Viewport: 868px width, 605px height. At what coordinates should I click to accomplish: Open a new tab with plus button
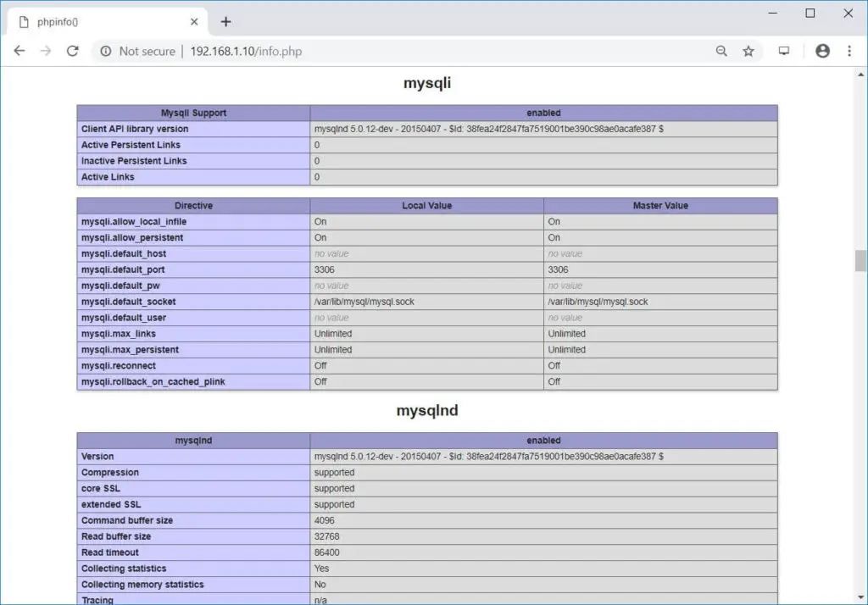pos(225,21)
